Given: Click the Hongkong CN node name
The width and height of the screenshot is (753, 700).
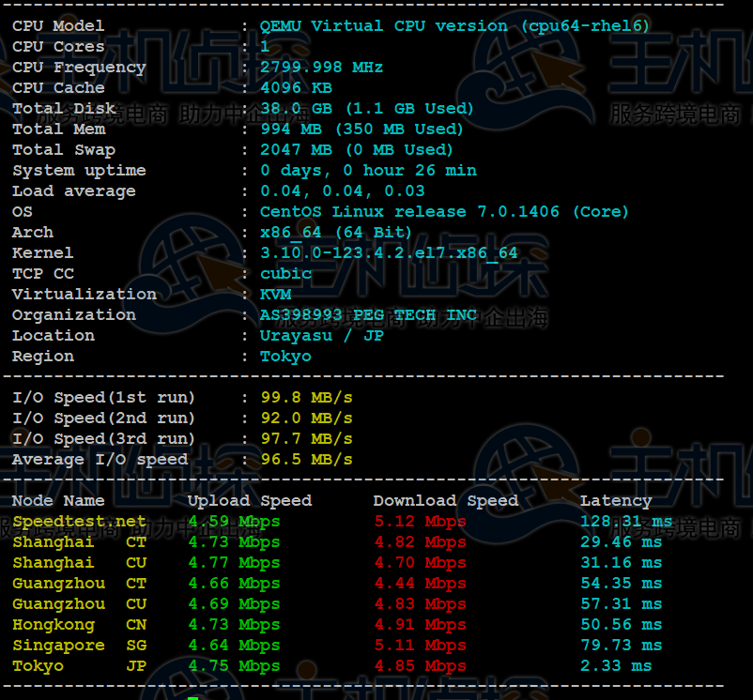Looking at the screenshot, I should click(79, 624).
